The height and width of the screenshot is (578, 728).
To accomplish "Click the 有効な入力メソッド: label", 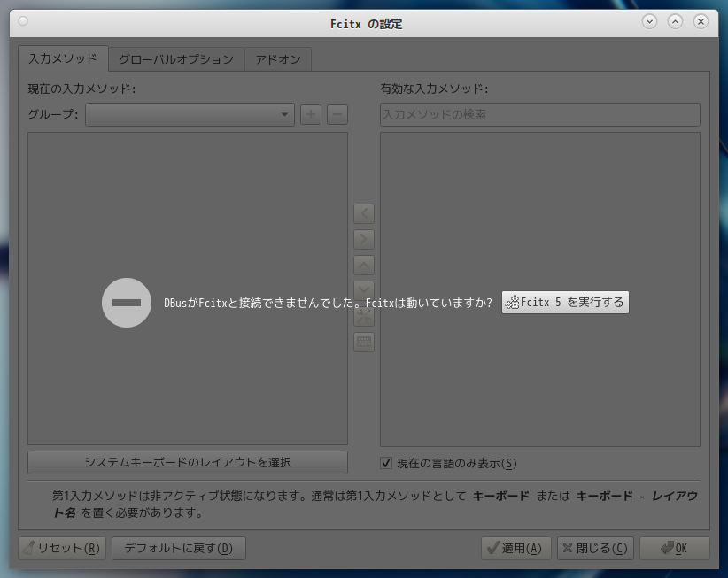I will pos(434,89).
